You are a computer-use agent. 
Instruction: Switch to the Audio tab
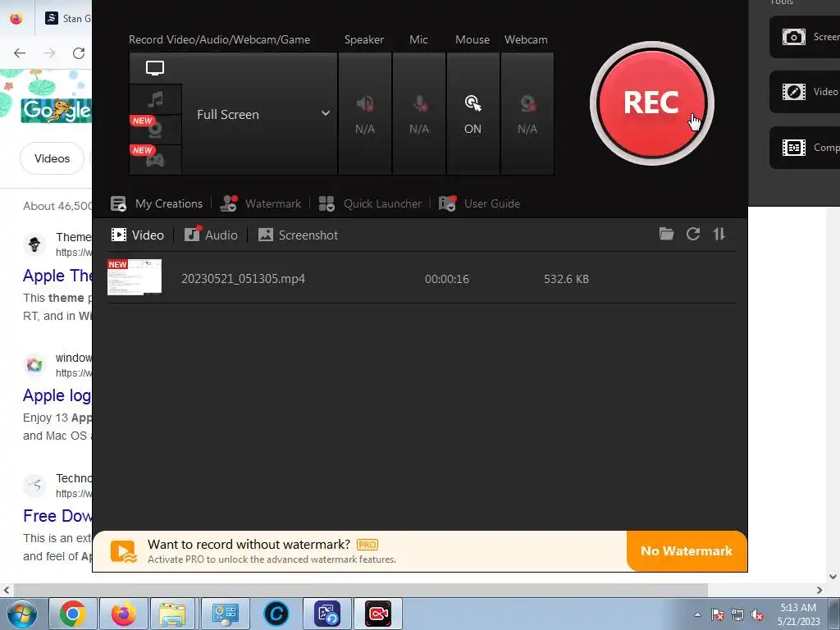click(x=211, y=235)
